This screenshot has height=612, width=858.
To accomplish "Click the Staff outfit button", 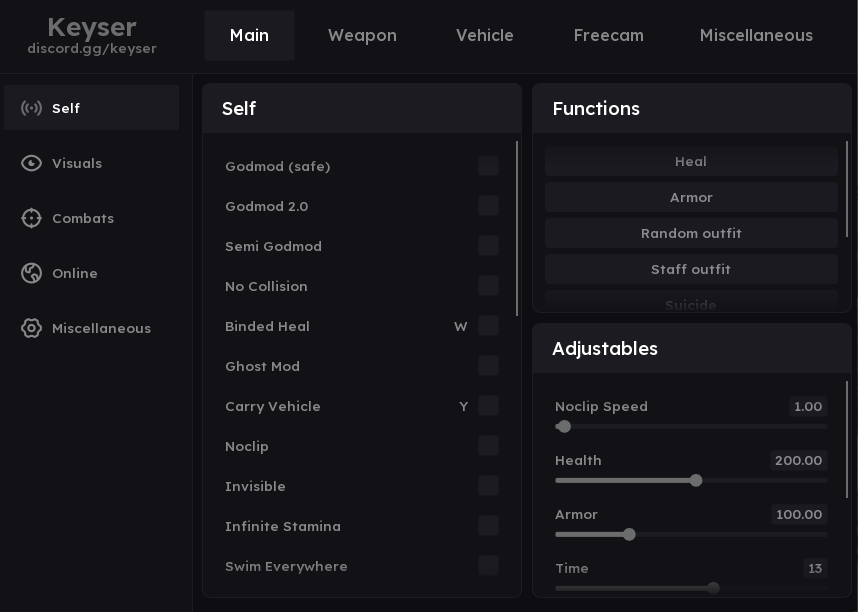I will click(691, 269).
